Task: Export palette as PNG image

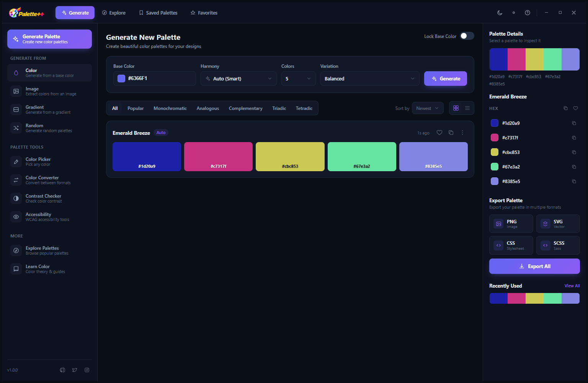Action: 511,224
